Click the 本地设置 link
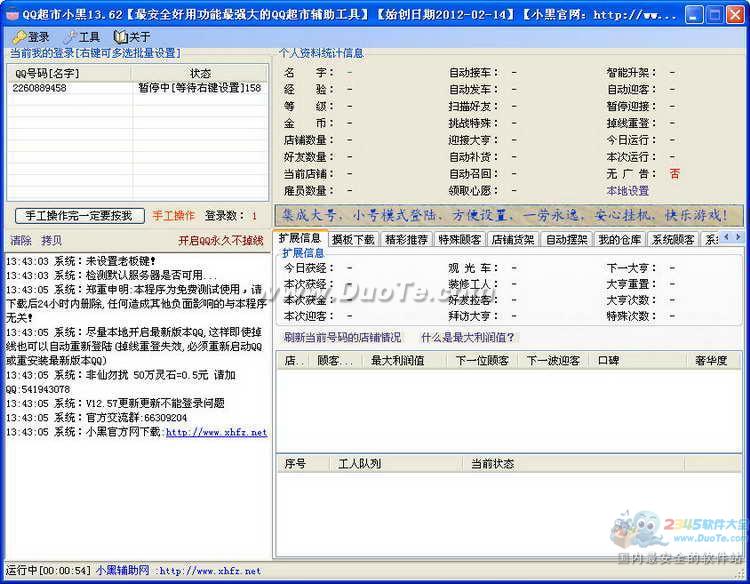 628,191
